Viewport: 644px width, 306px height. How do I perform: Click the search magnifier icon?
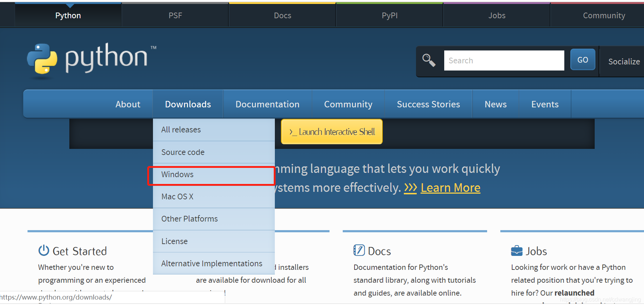click(x=429, y=60)
